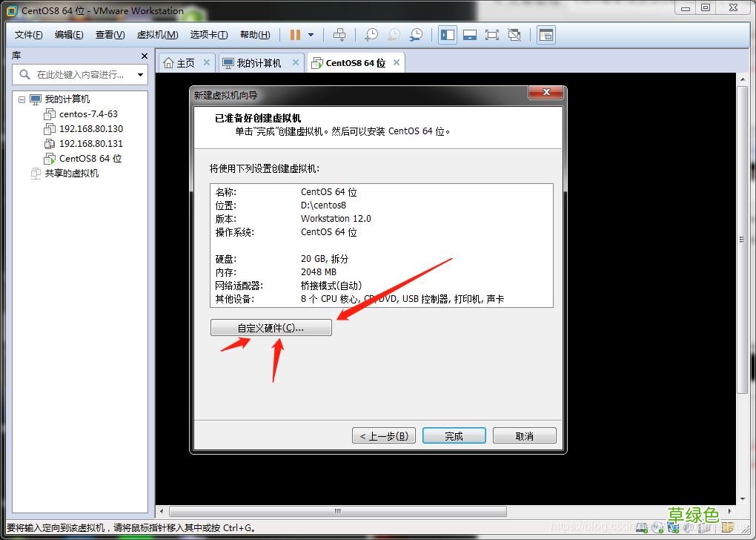756x540 pixels.
Task: Click the console view toolbar icon
Action: point(546,35)
